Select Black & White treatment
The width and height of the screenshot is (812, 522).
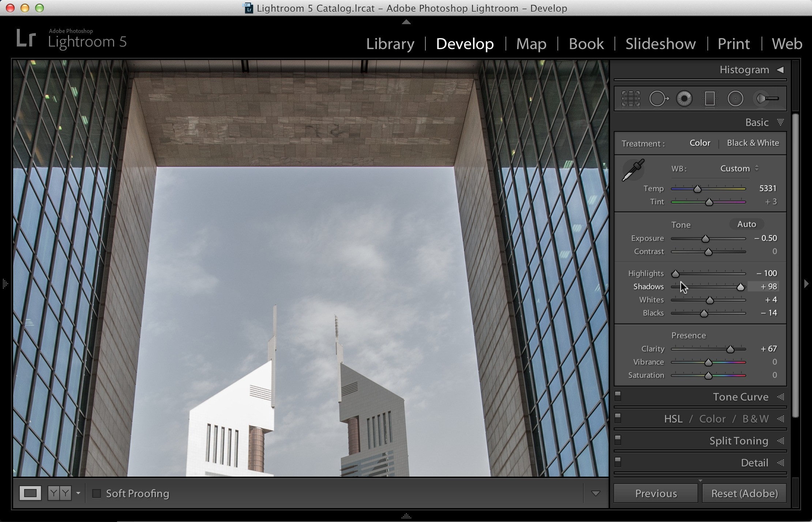(753, 143)
